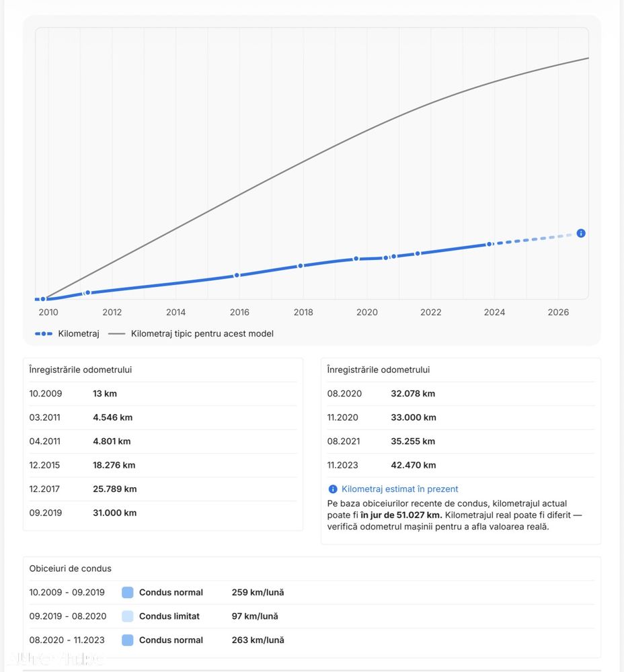Select the '35.255 km' reading
624x672 pixels.
click(413, 442)
